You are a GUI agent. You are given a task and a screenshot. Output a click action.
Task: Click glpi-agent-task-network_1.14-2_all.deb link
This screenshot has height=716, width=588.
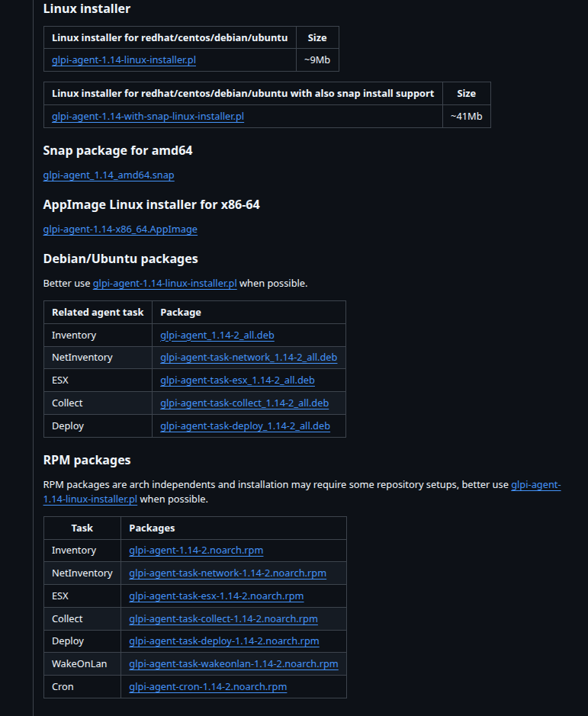coord(249,358)
